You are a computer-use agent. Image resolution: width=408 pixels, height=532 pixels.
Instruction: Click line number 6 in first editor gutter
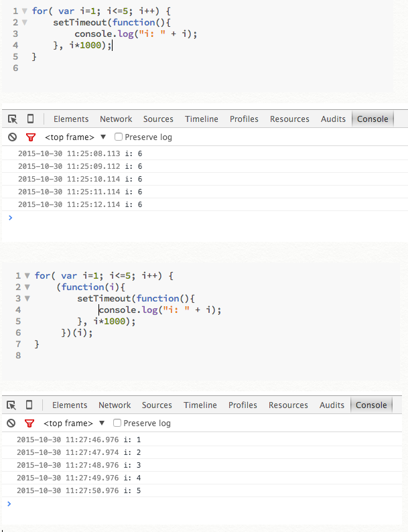pos(15,68)
